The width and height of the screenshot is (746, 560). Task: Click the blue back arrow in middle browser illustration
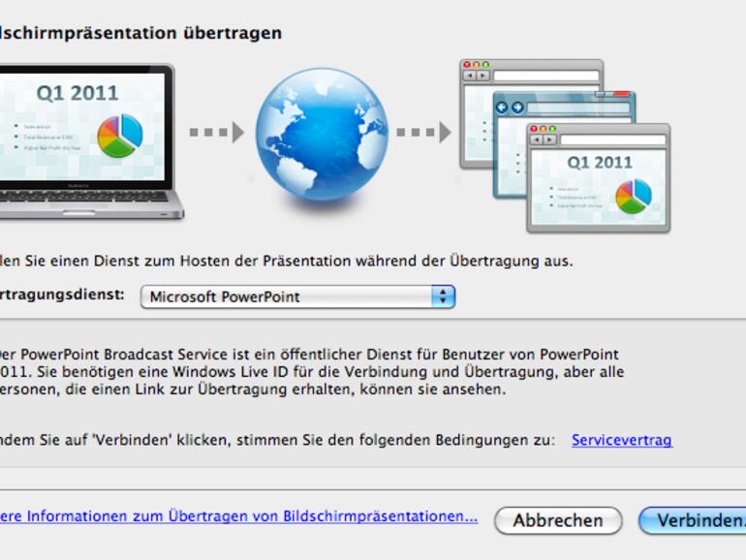(x=503, y=108)
